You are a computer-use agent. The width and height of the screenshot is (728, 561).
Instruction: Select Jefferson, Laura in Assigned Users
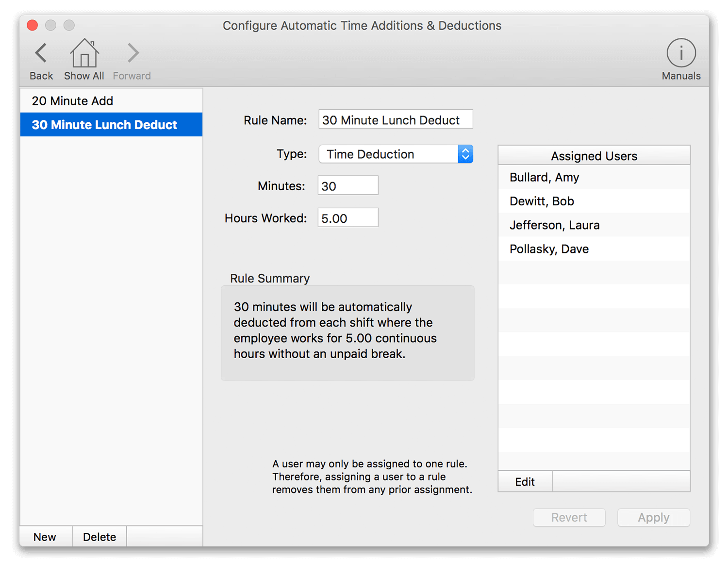(x=554, y=225)
